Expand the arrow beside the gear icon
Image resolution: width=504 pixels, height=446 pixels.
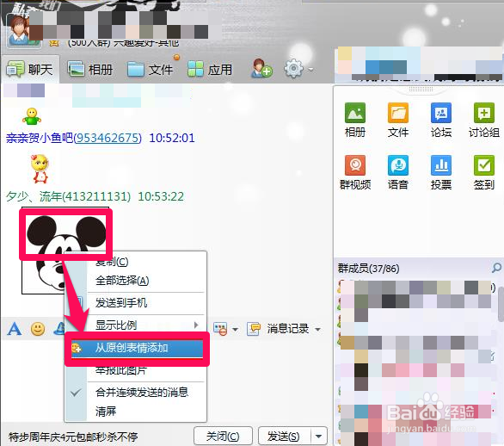[x=310, y=69]
